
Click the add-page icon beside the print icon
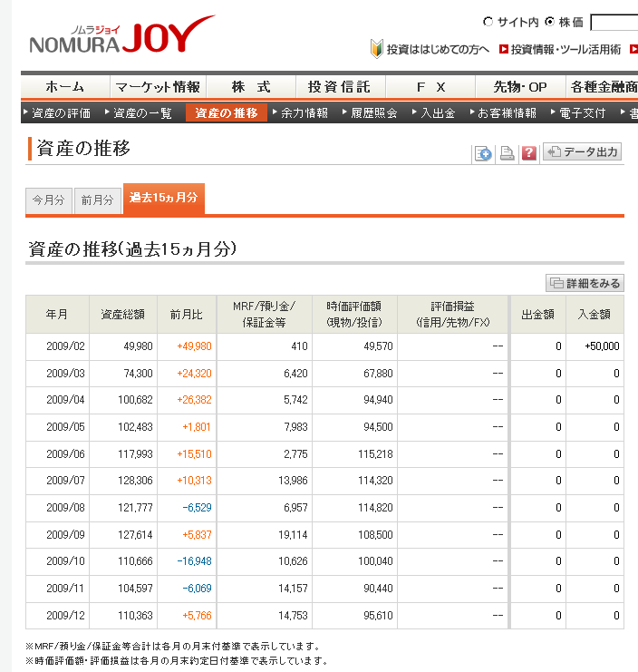point(484,153)
